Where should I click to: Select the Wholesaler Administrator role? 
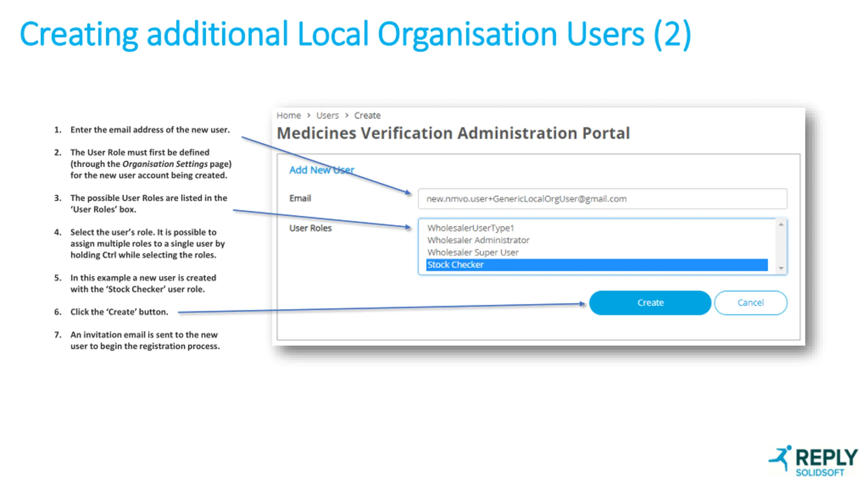(x=478, y=240)
